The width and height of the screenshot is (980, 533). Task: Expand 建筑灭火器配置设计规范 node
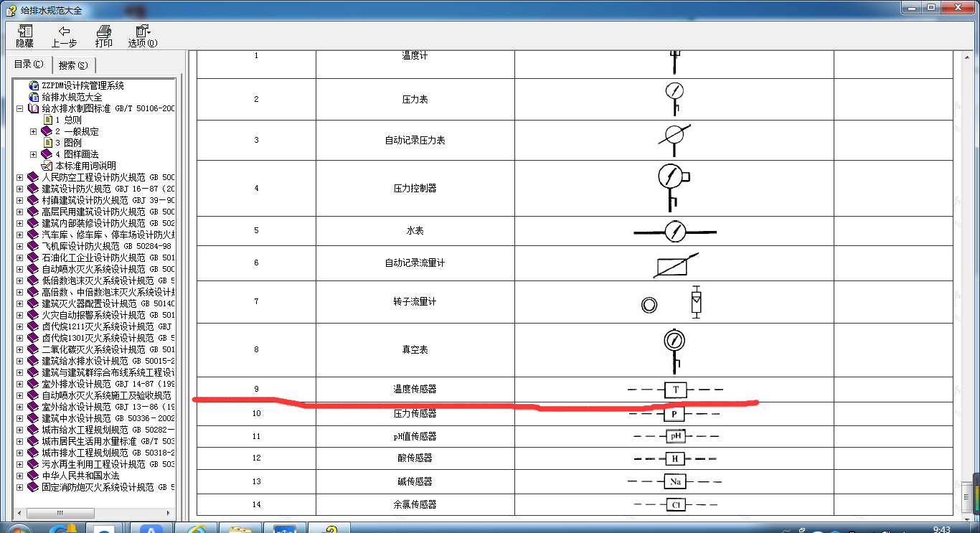point(20,303)
